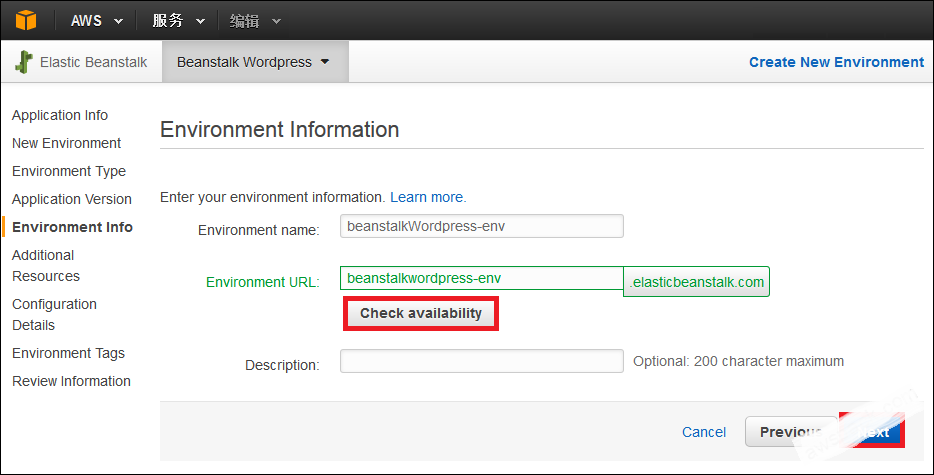Click the Elastic Beanstalk plant icon
Viewport: 934px width, 475px height.
tap(24, 62)
